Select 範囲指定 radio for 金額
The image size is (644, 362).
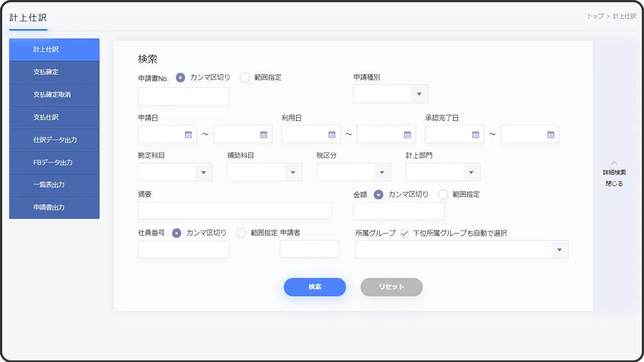[443, 194]
